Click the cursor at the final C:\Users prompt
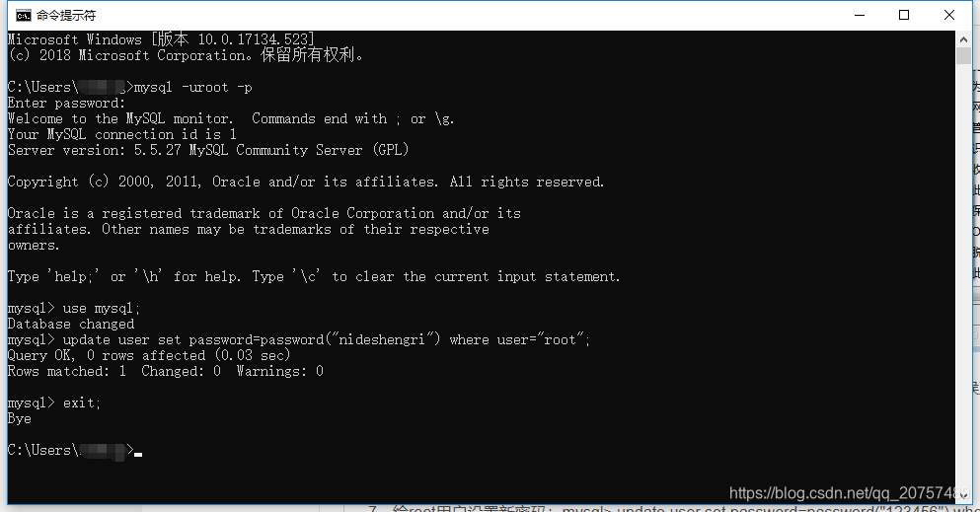Viewport: 980px width, 512px height. [138, 454]
